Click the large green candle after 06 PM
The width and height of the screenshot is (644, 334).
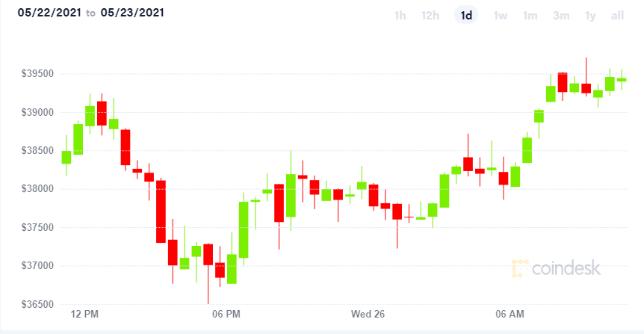click(244, 229)
